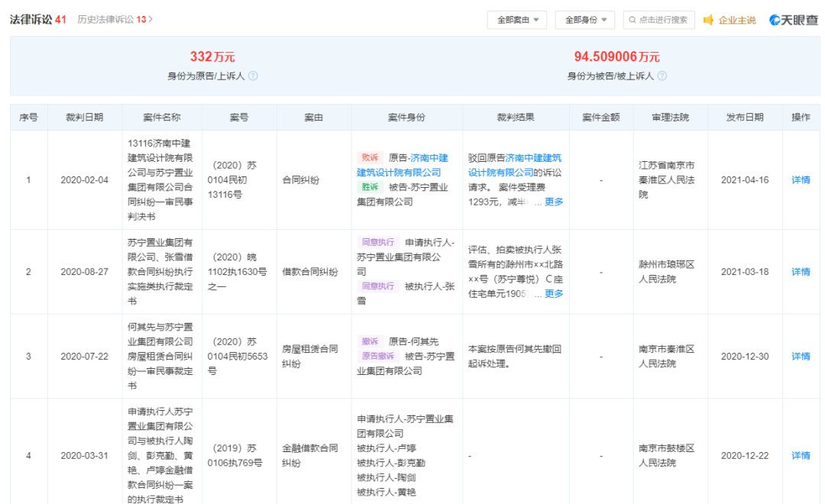Click the 房屋租赁合同纠纷 cause cell
825x504 pixels.
coord(310,356)
